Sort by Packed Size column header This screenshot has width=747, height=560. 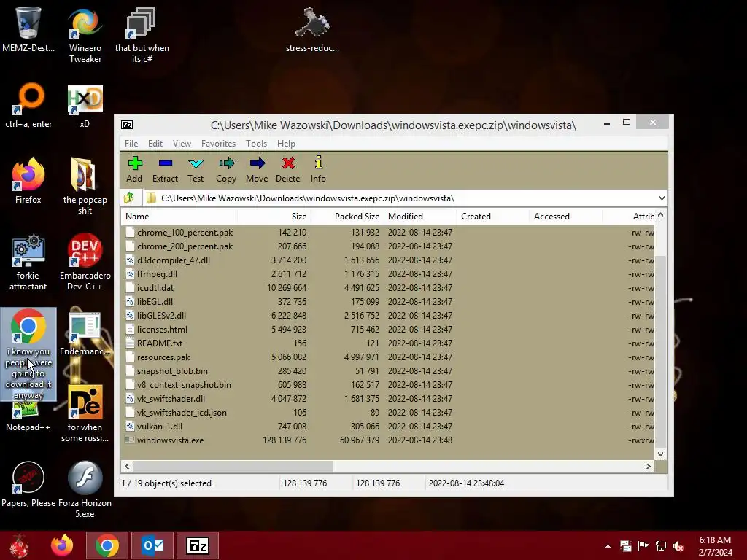[x=347, y=216]
